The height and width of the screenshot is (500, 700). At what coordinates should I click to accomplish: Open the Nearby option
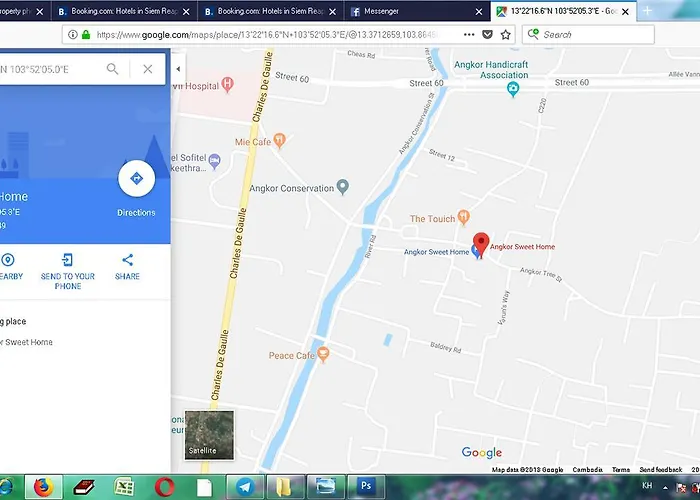9,267
